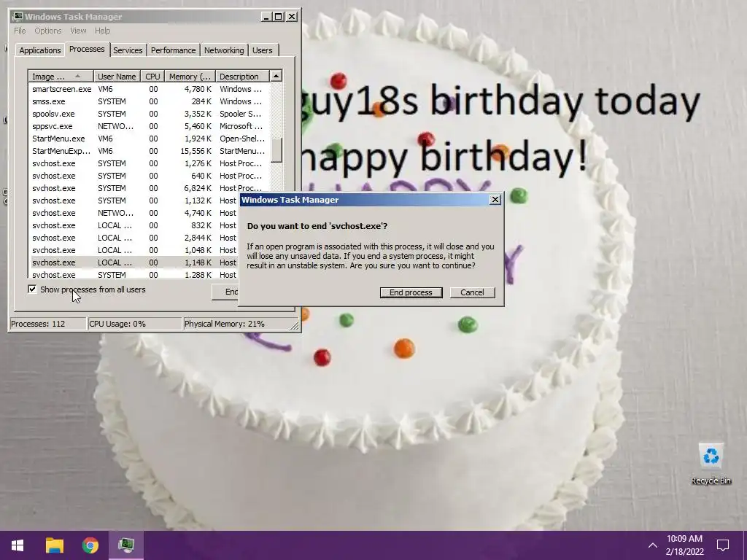Click the Physical Memory: 21% status entry

point(236,324)
